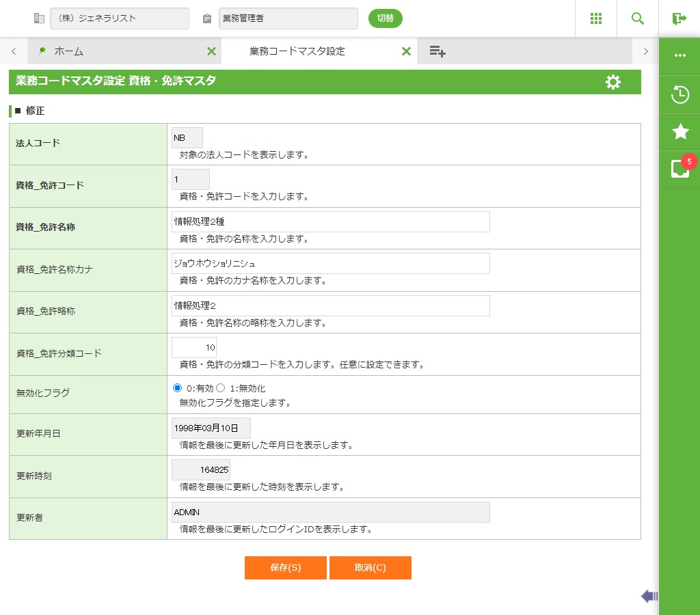The width and height of the screenshot is (700, 615).
Task: Open the notifications inbox with badge 5
Action: [x=679, y=169]
